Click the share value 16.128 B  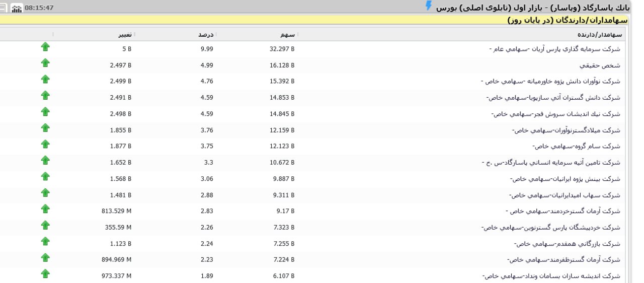[x=282, y=65]
